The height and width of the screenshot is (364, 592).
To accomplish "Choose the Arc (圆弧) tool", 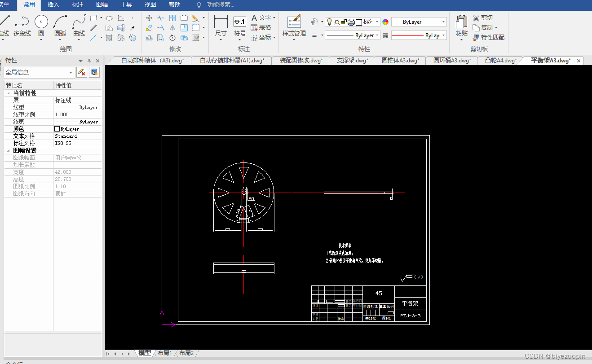I will pos(60,26).
